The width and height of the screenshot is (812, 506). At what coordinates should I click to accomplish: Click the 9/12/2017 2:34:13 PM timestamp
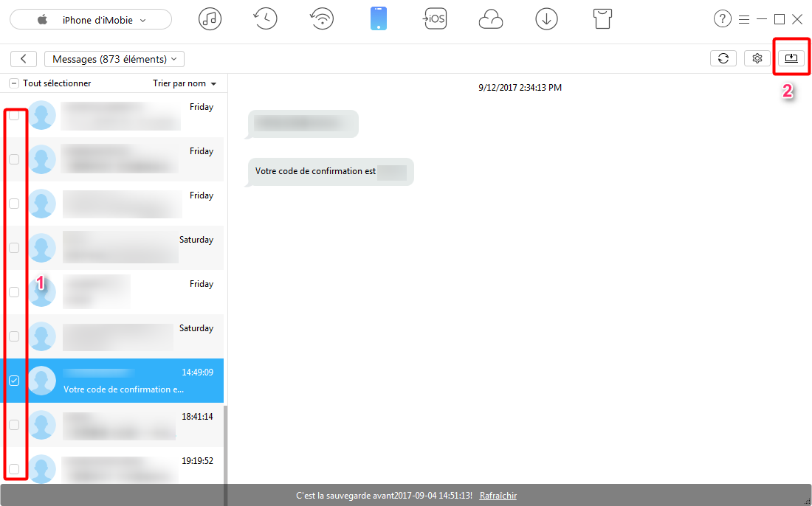point(520,88)
